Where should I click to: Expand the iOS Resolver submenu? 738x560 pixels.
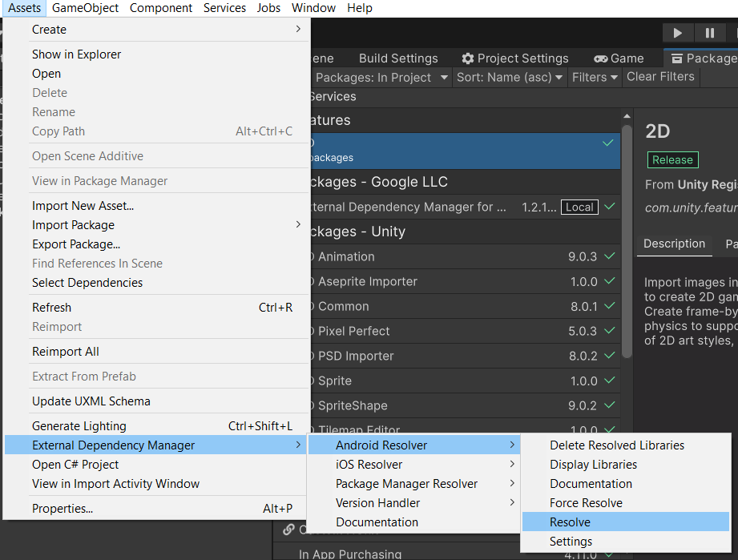pyautogui.click(x=369, y=465)
